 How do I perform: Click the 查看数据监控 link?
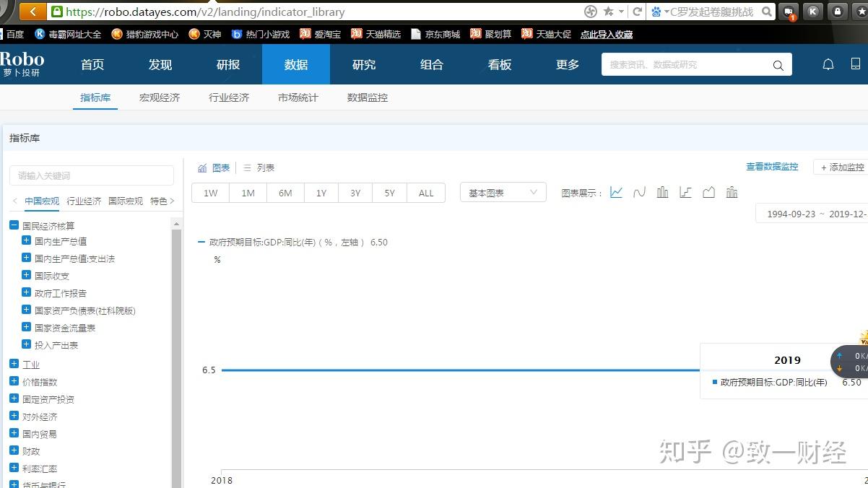coord(771,167)
